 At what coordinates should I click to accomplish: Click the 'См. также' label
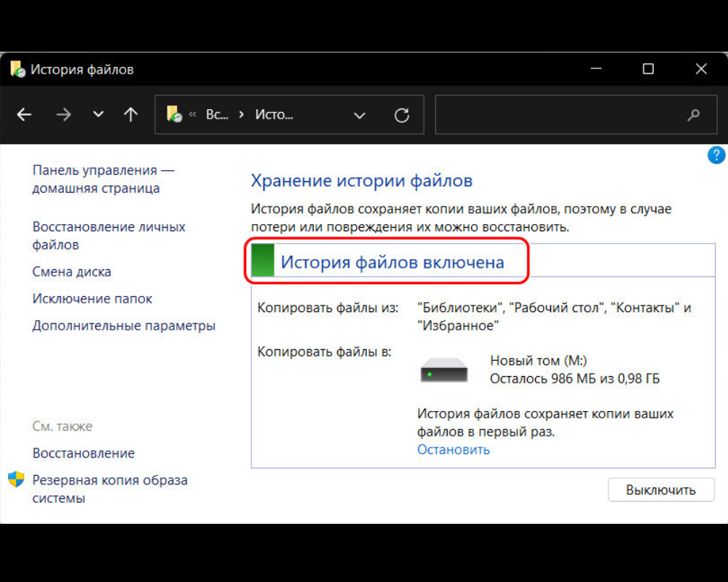(x=62, y=426)
